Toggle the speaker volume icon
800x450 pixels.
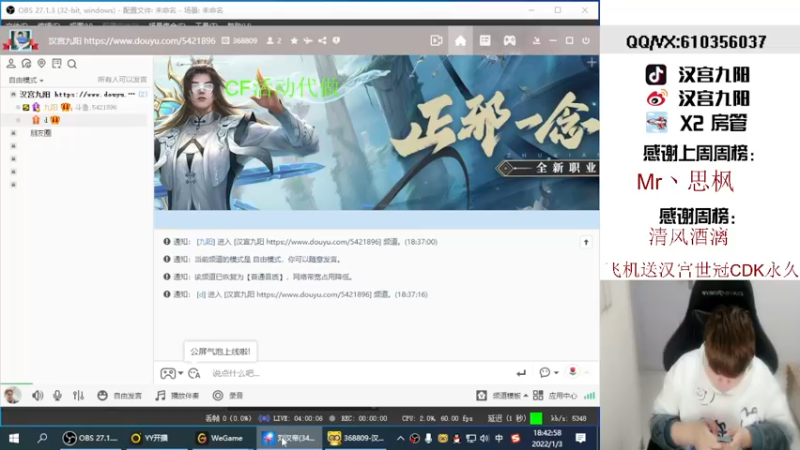(37, 395)
